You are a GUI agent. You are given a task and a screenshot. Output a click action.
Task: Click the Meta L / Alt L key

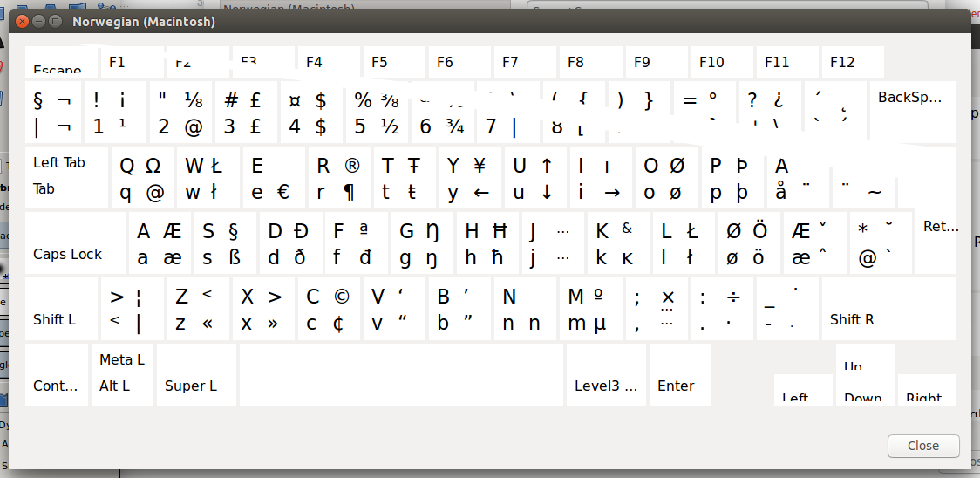coord(122,374)
